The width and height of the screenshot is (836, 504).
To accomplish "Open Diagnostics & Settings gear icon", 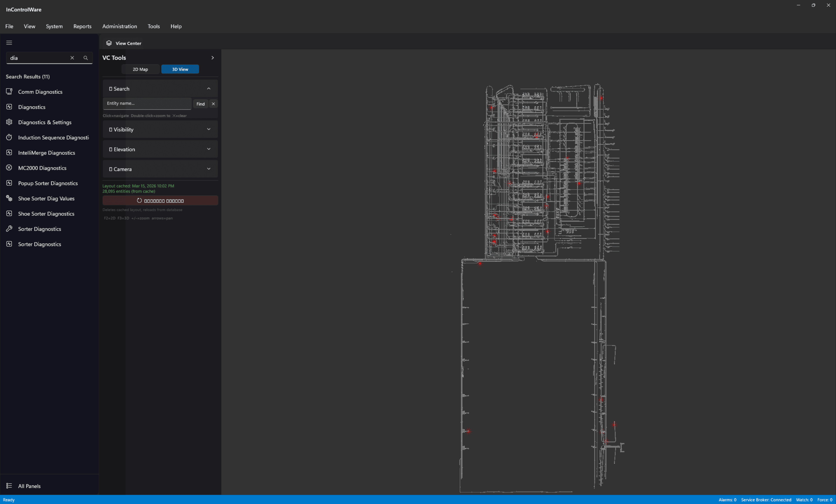I will (x=9, y=122).
